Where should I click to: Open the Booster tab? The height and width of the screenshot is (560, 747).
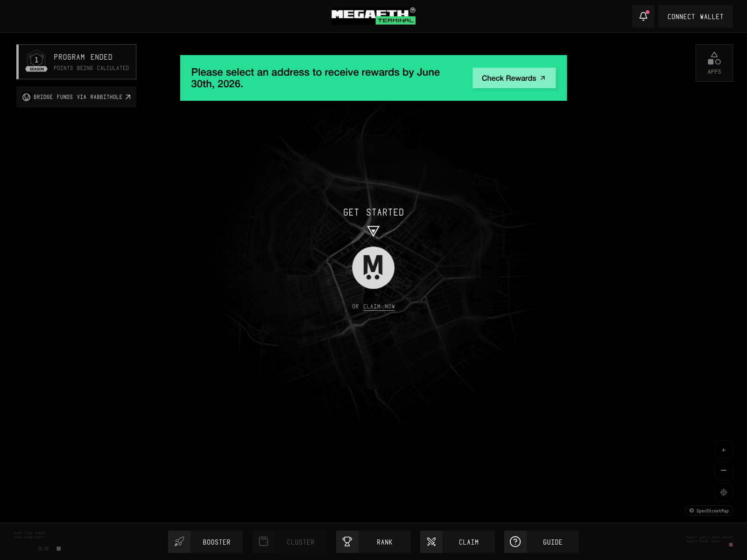205,542
